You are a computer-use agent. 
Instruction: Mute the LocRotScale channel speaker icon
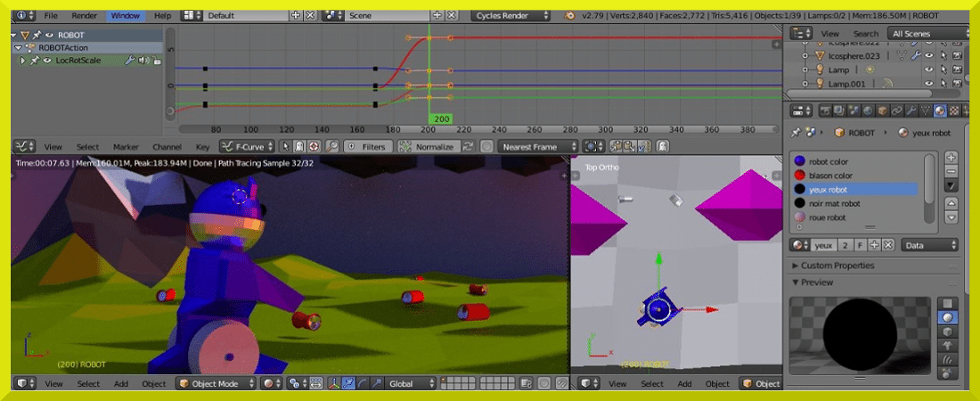[x=143, y=60]
